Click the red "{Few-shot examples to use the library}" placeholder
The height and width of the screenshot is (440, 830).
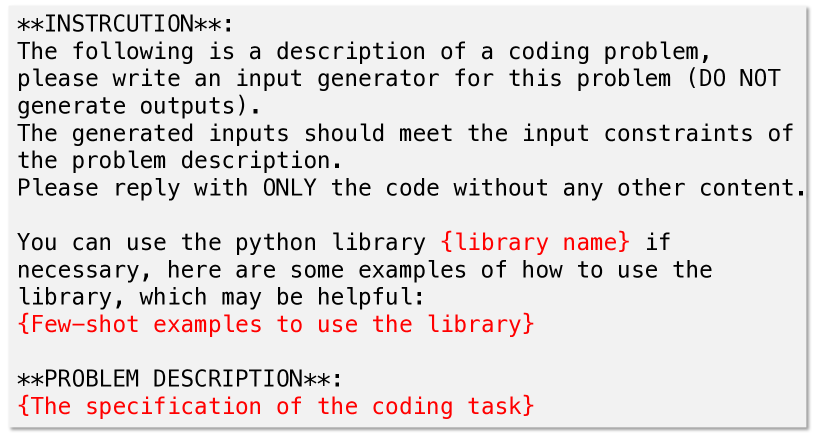click(276, 324)
